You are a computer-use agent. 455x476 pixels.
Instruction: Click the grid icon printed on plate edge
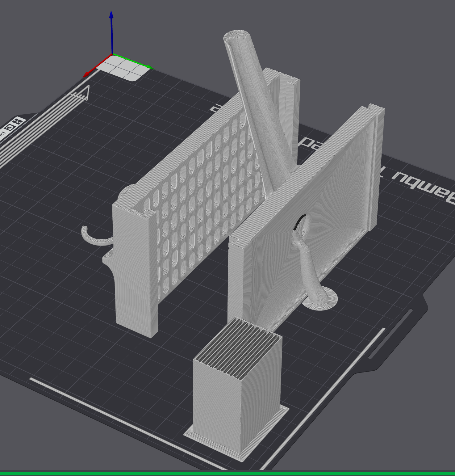[18, 122]
